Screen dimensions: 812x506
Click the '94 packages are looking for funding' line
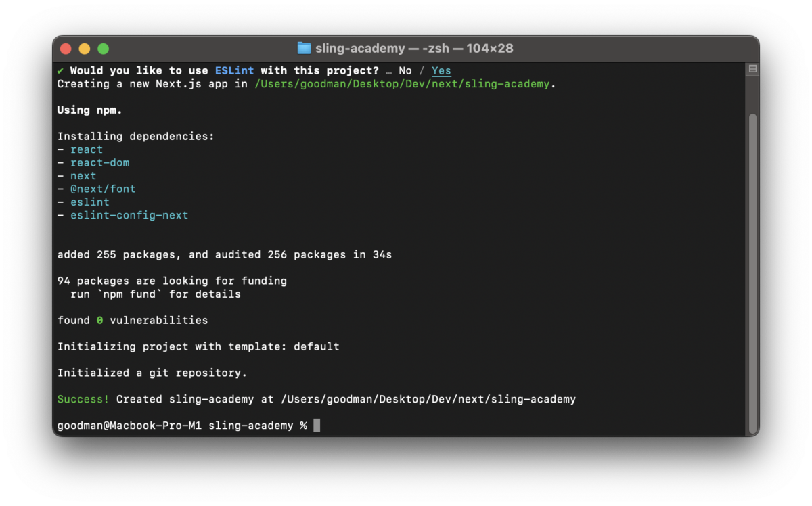coord(172,281)
